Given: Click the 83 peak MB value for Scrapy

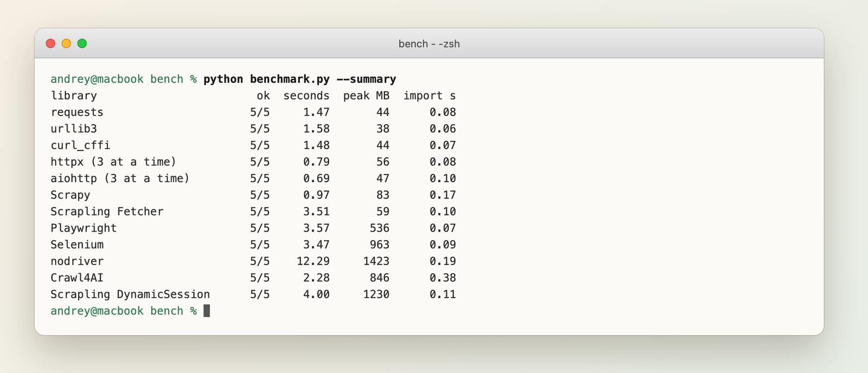Looking at the screenshot, I should tap(382, 195).
